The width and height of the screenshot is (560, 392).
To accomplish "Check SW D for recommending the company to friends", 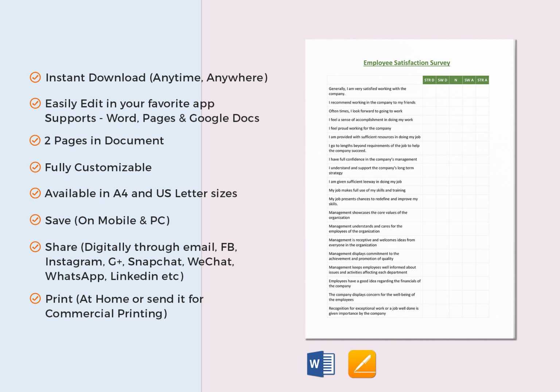I will click(x=442, y=102).
